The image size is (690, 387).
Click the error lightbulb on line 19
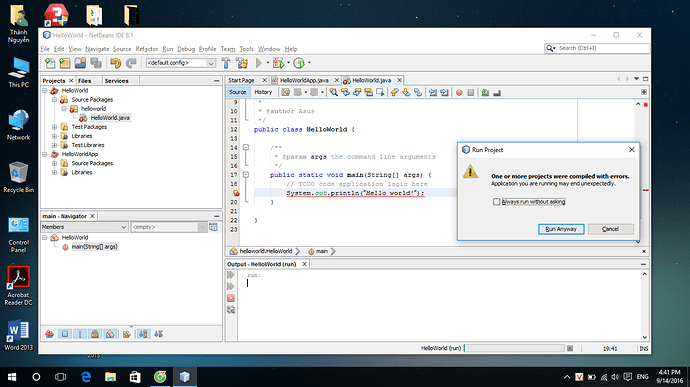[236, 193]
